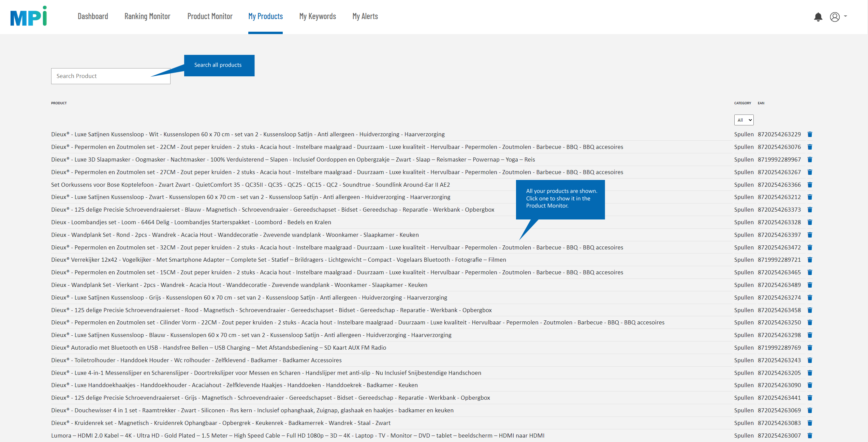The height and width of the screenshot is (442, 868).
Task: Open the Set Oorkussens voor Bose product
Action: coord(250,185)
